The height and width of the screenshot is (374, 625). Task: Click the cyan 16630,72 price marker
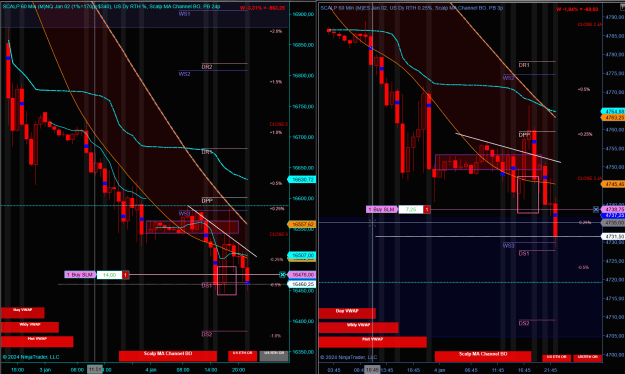[x=302, y=180]
